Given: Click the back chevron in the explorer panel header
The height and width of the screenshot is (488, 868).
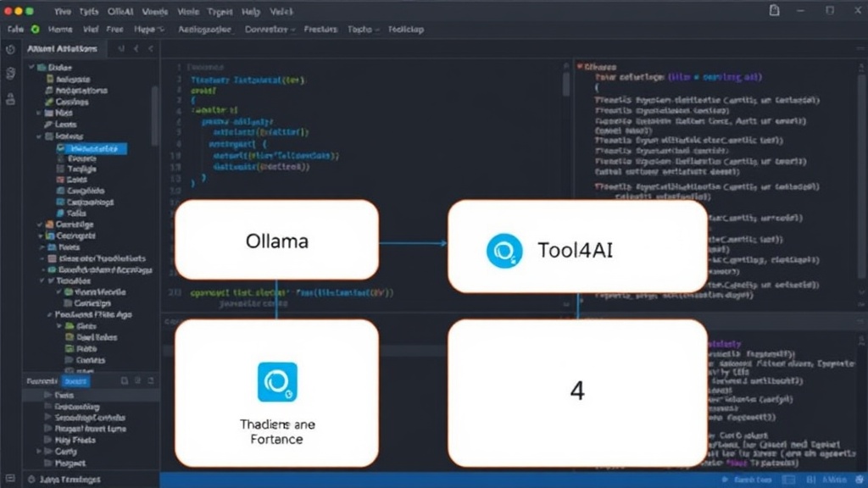Looking at the screenshot, I should coord(136,48).
